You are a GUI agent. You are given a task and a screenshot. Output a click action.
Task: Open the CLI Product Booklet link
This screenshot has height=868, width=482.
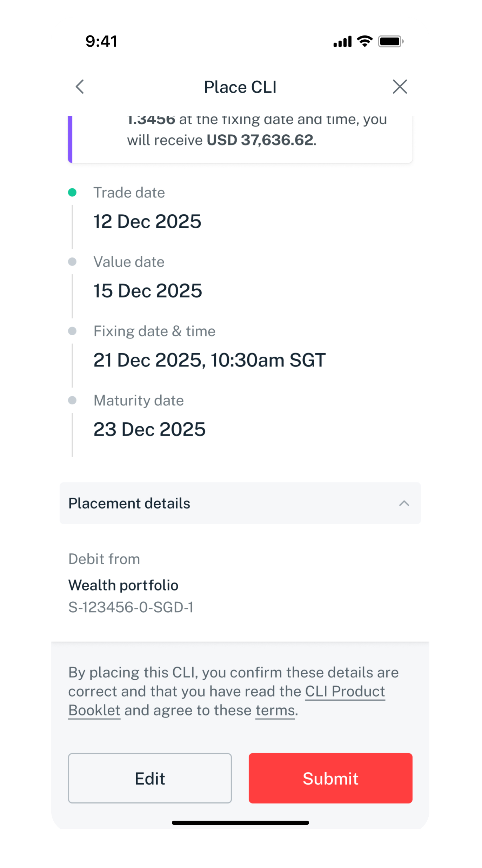coord(345,692)
